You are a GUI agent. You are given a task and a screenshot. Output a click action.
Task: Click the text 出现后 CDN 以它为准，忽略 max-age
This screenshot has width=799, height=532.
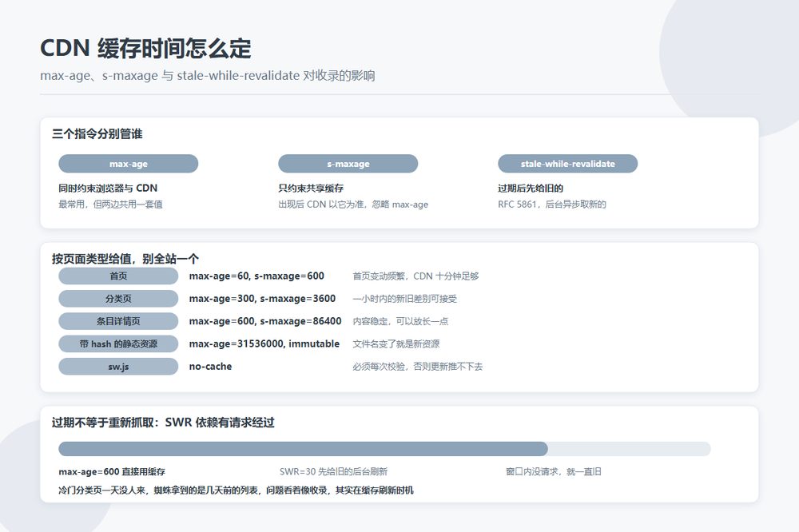click(353, 204)
